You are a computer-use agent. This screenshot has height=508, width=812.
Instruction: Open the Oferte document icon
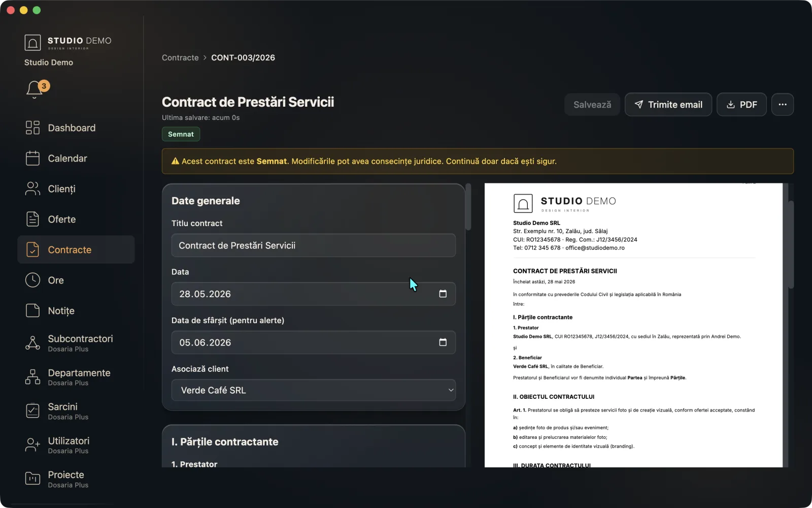click(32, 219)
